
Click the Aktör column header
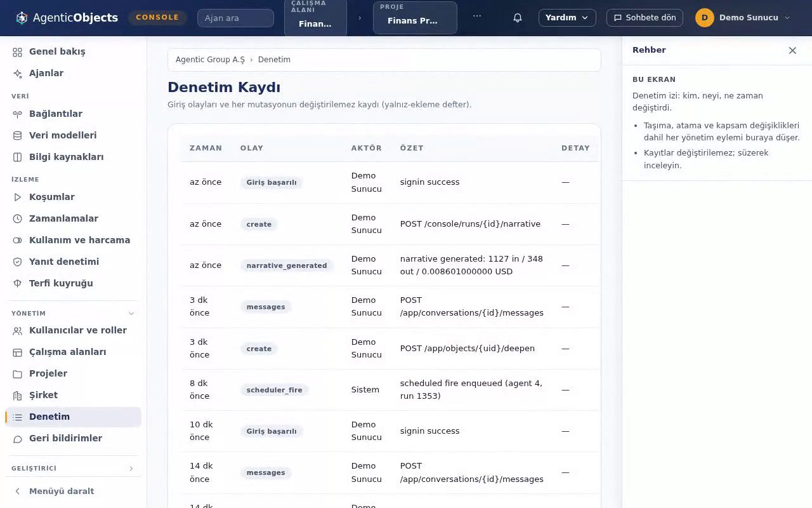[367, 148]
